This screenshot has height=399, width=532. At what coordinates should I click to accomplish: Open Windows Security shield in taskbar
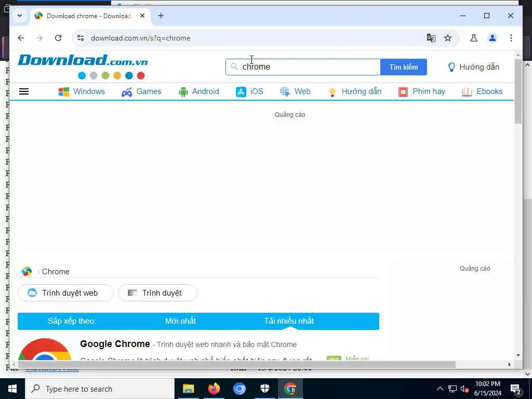264,389
